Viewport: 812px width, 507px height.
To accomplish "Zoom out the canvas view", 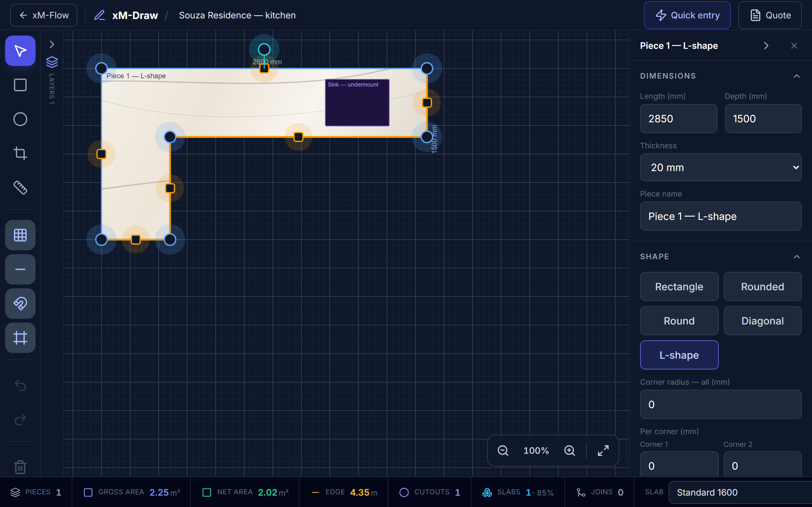I will pos(503,450).
